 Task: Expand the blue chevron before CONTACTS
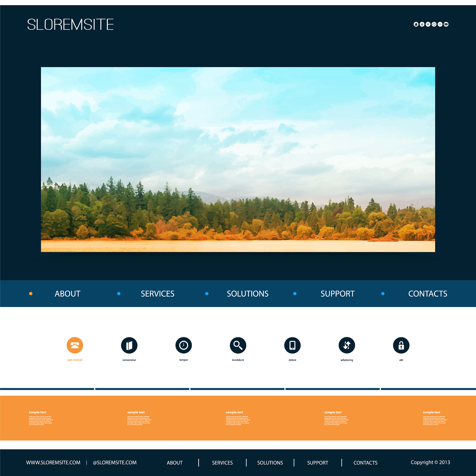coord(383,294)
